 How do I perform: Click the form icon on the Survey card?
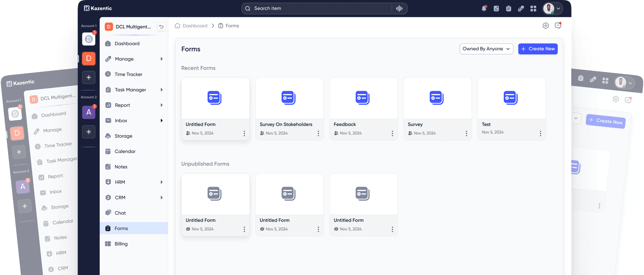[x=437, y=98]
